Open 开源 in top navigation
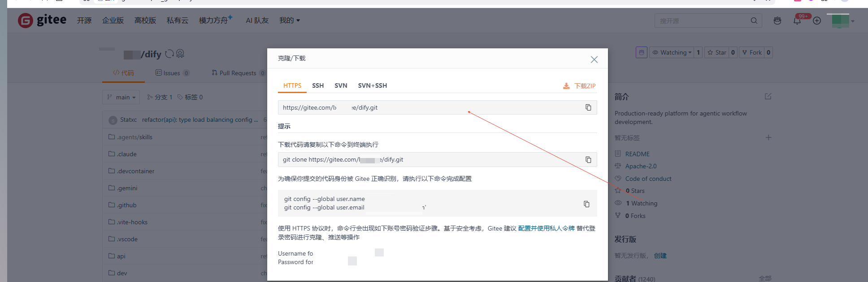868x282 pixels. click(84, 21)
